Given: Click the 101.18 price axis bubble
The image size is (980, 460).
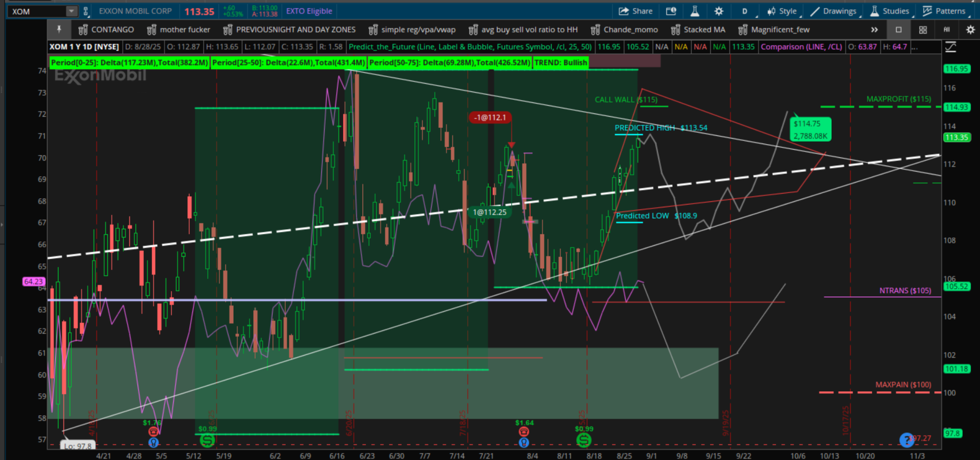Looking at the screenshot, I should tap(957, 369).
